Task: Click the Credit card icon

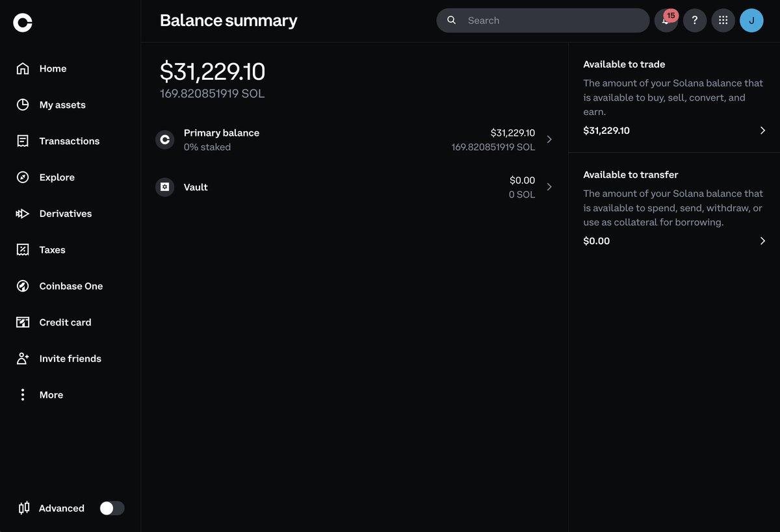Action: click(23, 322)
